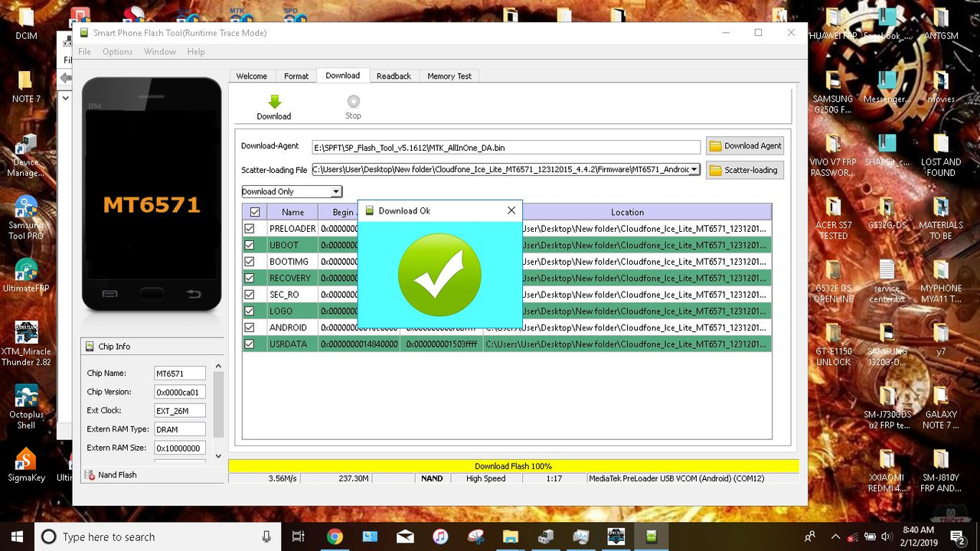Show hidden icons in the system tray
Viewport: 980px width, 551px height.
pos(835,536)
